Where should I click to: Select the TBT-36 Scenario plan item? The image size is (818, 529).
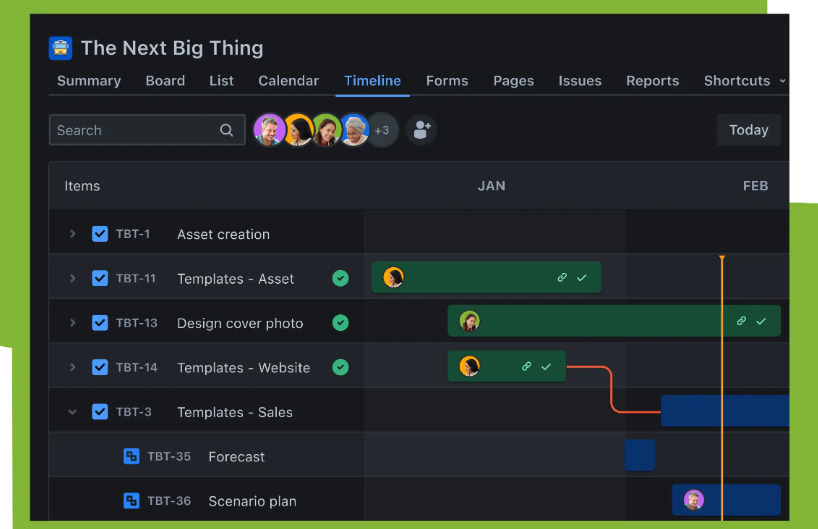(252, 501)
